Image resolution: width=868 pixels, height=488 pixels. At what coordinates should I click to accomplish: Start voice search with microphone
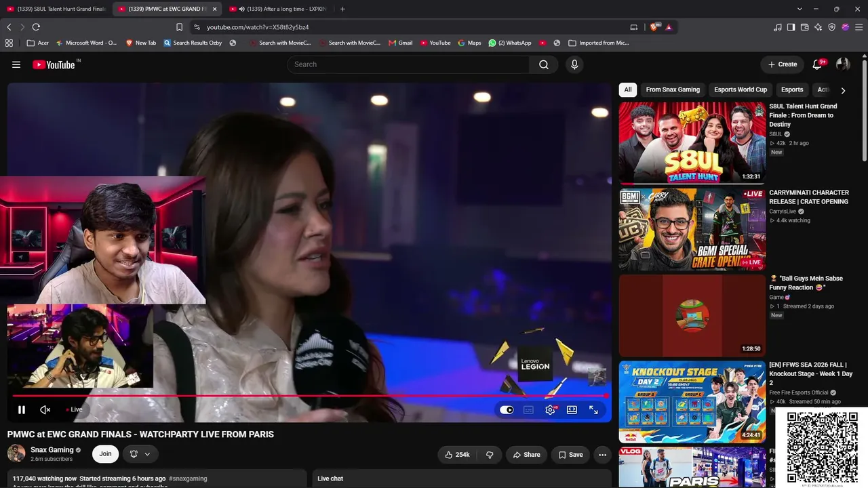click(574, 64)
